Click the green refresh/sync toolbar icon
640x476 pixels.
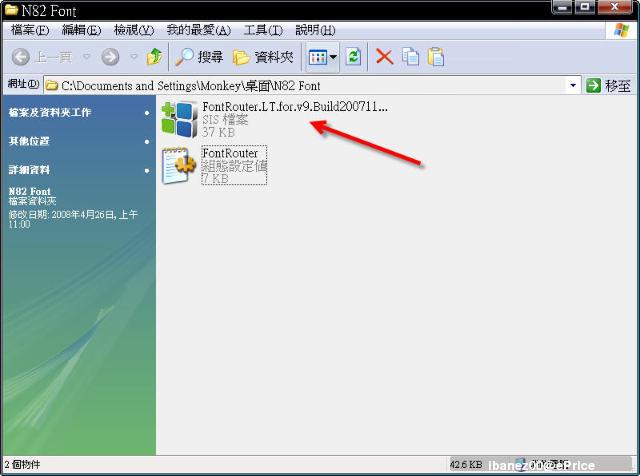(353, 57)
